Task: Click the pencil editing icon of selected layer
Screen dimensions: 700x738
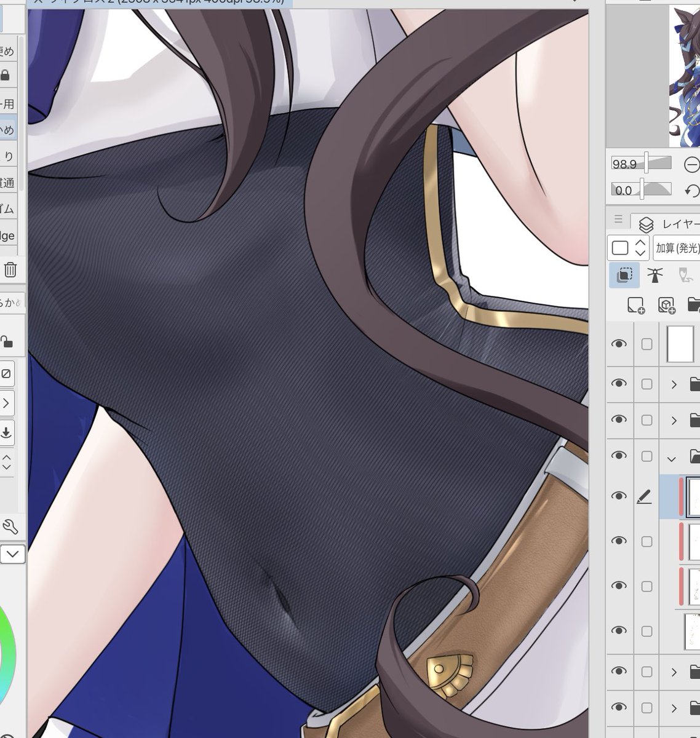Action: point(644,496)
